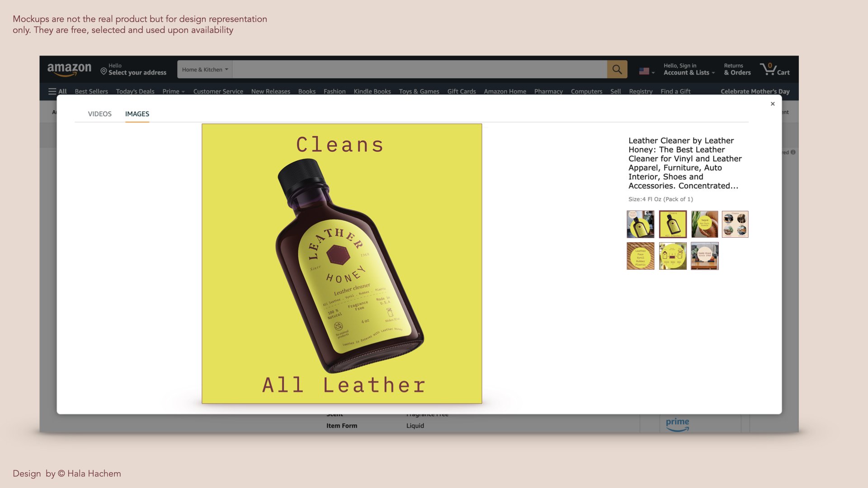868x488 pixels.
Task: Click the search magnifier button
Action: click(x=617, y=70)
